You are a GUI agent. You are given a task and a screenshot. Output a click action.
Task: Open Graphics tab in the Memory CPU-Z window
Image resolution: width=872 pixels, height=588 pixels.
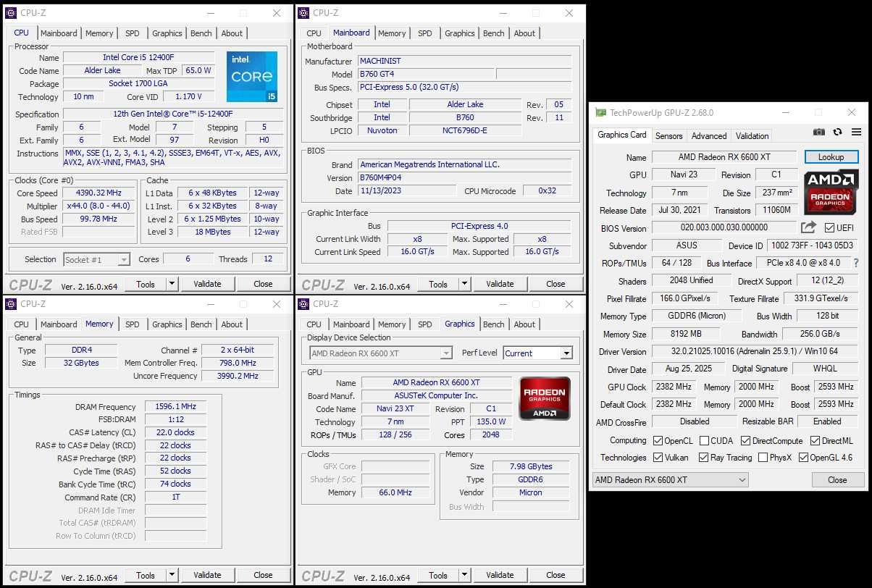(167, 324)
